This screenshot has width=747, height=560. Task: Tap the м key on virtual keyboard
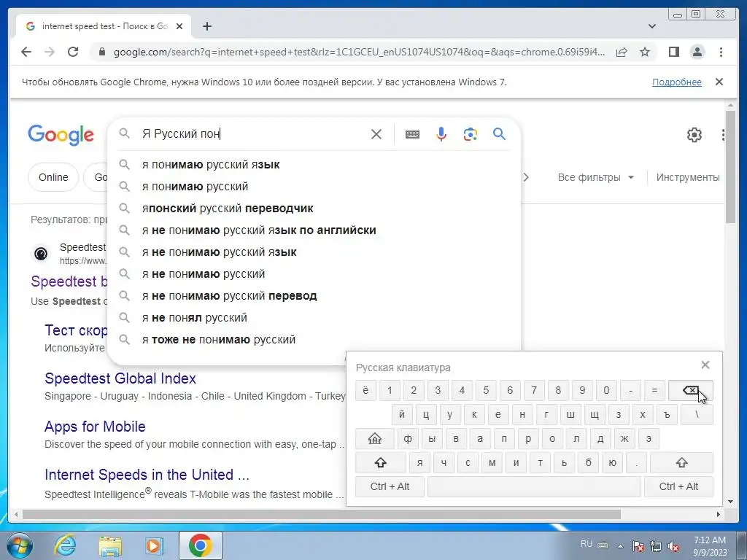[x=492, y=462]
